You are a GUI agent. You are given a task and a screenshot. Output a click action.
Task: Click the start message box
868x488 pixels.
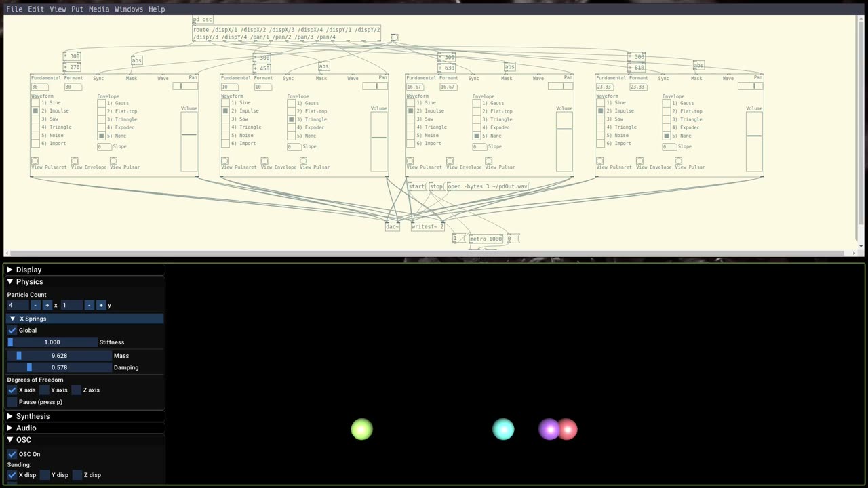[416, 186]
